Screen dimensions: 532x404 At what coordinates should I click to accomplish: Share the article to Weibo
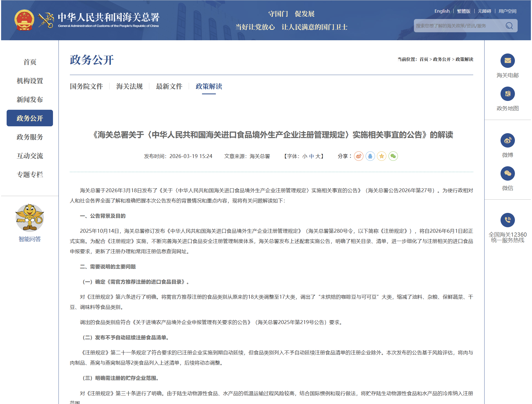coord(358,156)
